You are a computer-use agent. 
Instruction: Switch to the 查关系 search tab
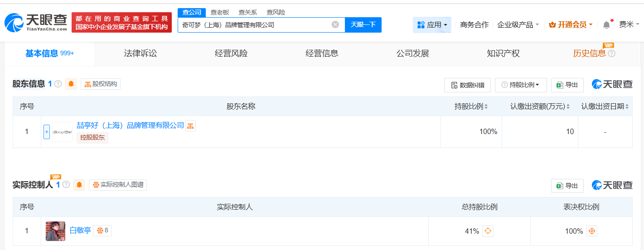point(247,12)
